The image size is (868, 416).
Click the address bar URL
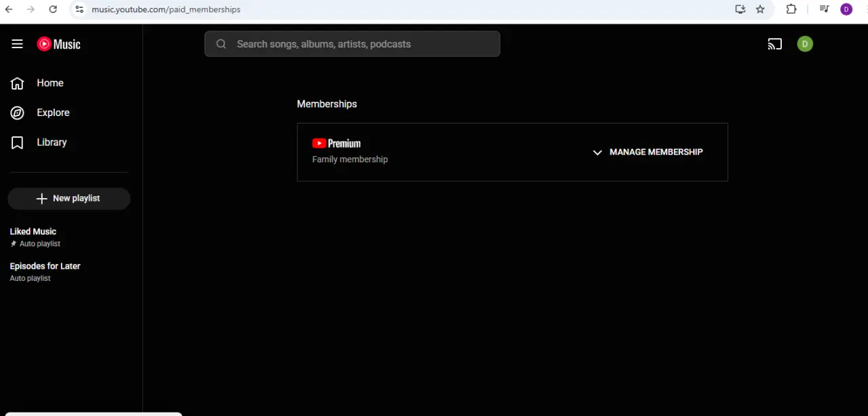pos(166,10)
